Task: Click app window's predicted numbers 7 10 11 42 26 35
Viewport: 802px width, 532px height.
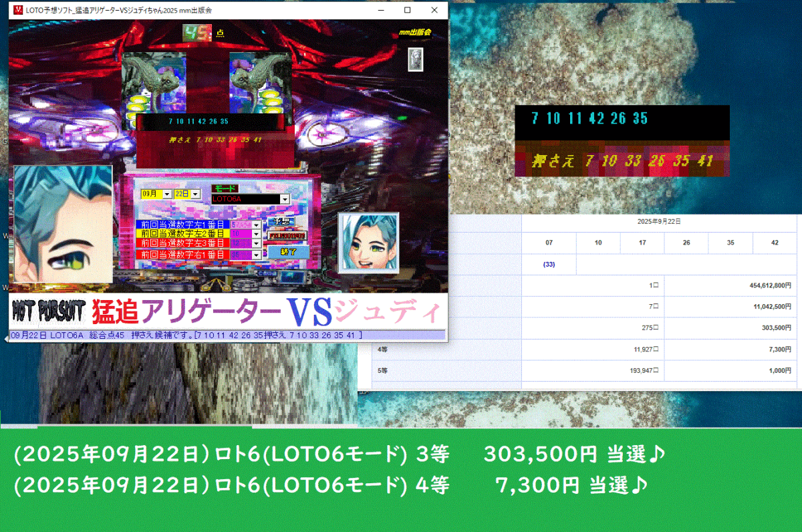Action: coord(198,122)
